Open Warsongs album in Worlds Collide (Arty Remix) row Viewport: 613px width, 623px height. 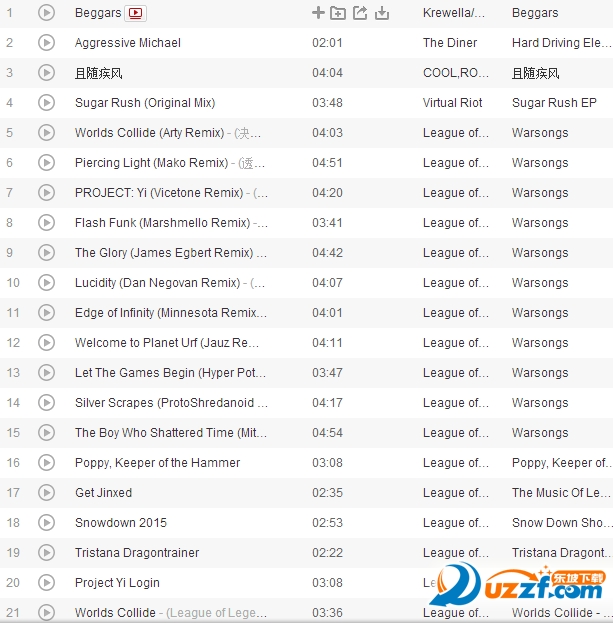point(540,133)
